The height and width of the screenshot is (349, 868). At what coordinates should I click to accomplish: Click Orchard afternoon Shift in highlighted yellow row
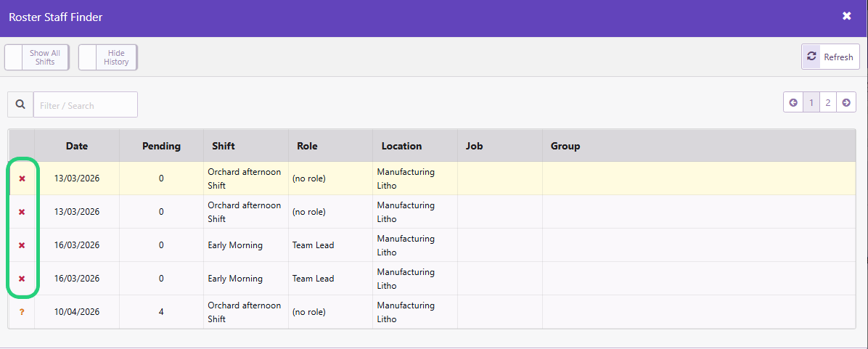(x=244, y=178)
